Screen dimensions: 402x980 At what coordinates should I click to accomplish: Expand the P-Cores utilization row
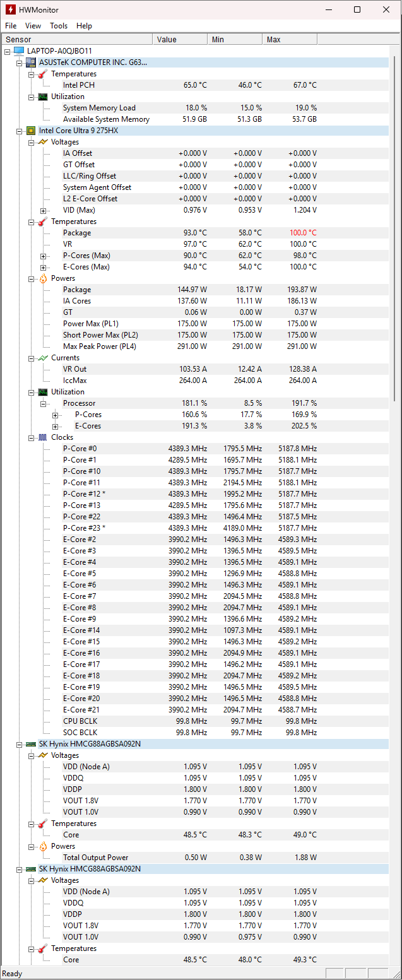(55, 415)
